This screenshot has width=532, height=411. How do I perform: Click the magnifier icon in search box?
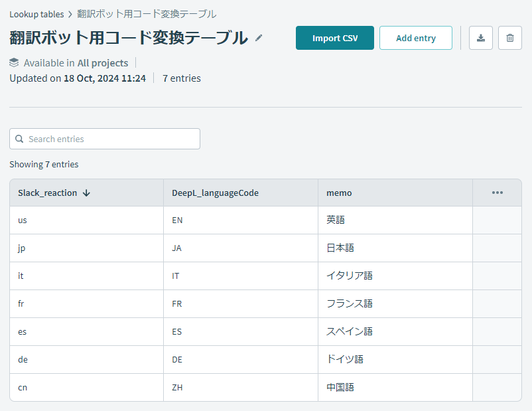point(20,139)
